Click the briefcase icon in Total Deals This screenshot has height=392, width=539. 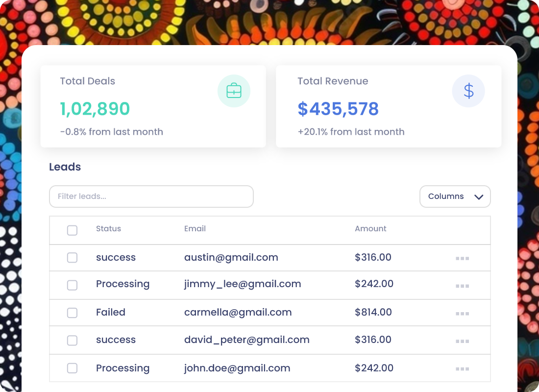coord(234,91)
